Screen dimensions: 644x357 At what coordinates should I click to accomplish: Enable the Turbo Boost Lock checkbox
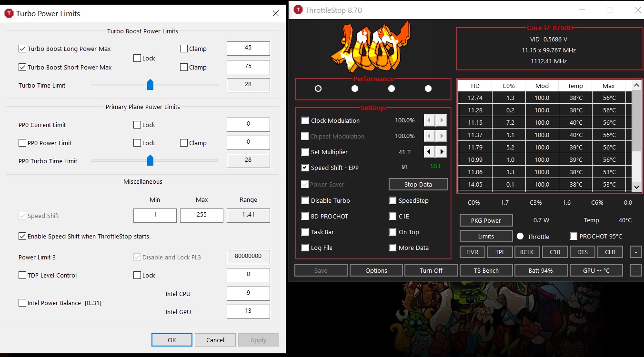[137, 58]
